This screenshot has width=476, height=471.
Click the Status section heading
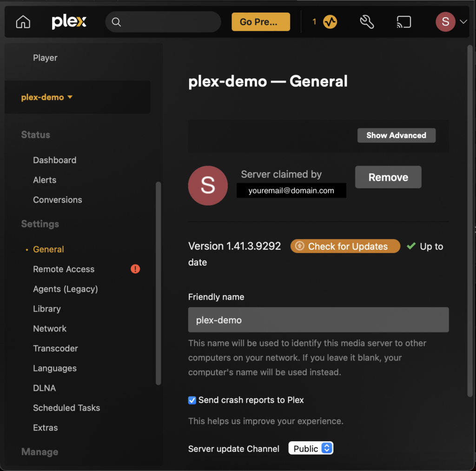(x=35, y=135)
